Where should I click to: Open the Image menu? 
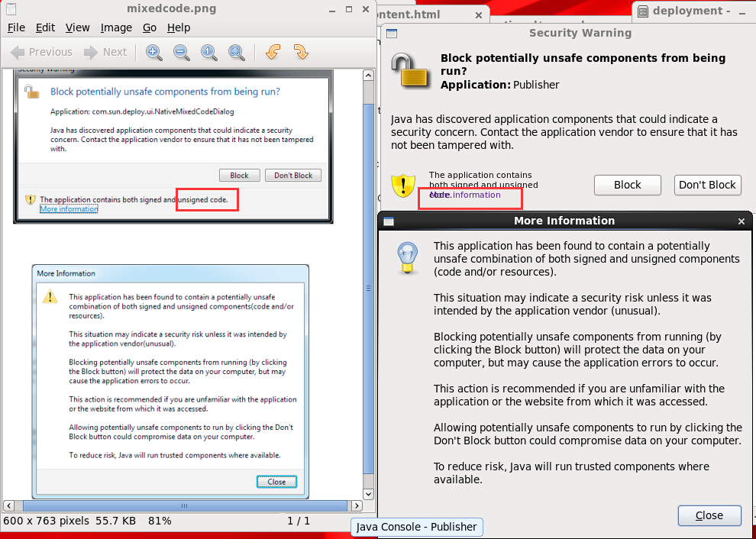click(116, 27)
